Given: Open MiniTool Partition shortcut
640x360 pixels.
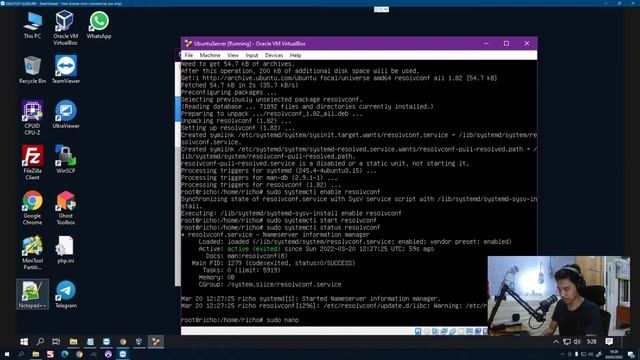Looking at the screenshot, I should coord(32,252).
